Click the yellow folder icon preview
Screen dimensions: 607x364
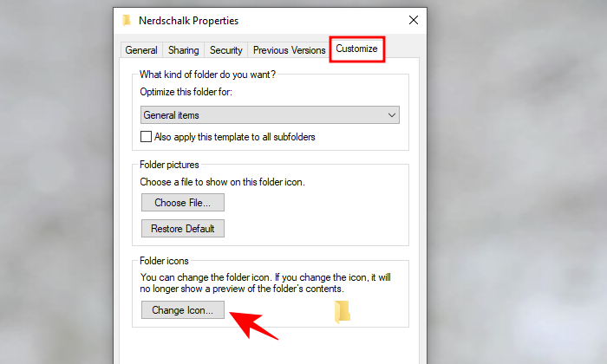point(343,311)
